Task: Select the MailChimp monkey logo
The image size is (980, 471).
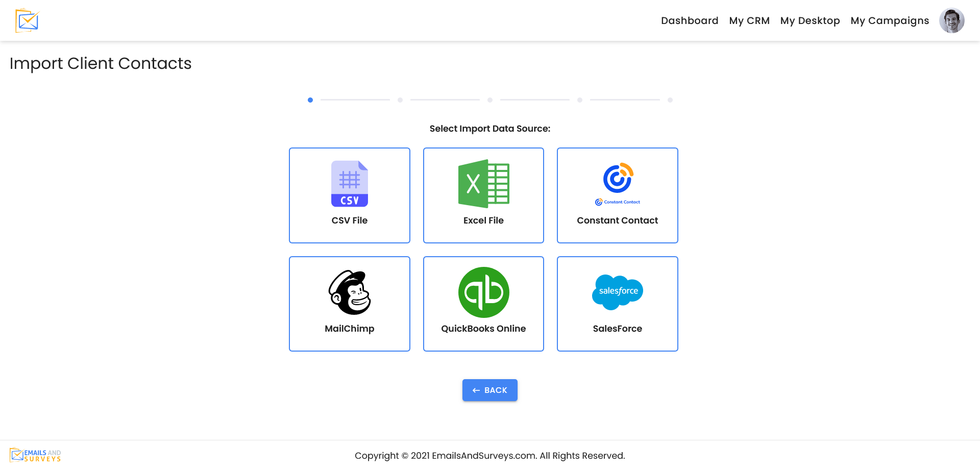Action: click(350, 292)
